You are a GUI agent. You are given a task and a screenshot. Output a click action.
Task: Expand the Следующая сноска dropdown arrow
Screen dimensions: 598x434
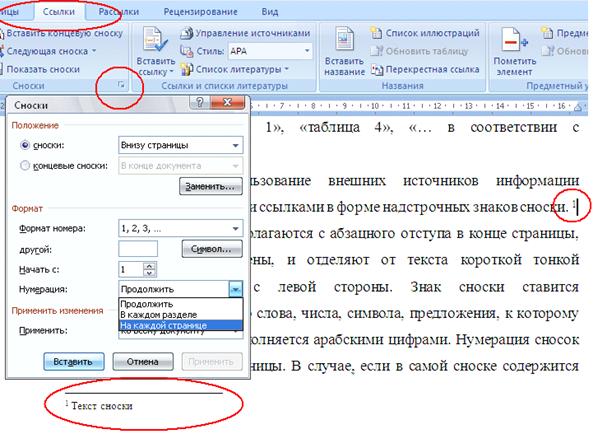pos(94,51)
